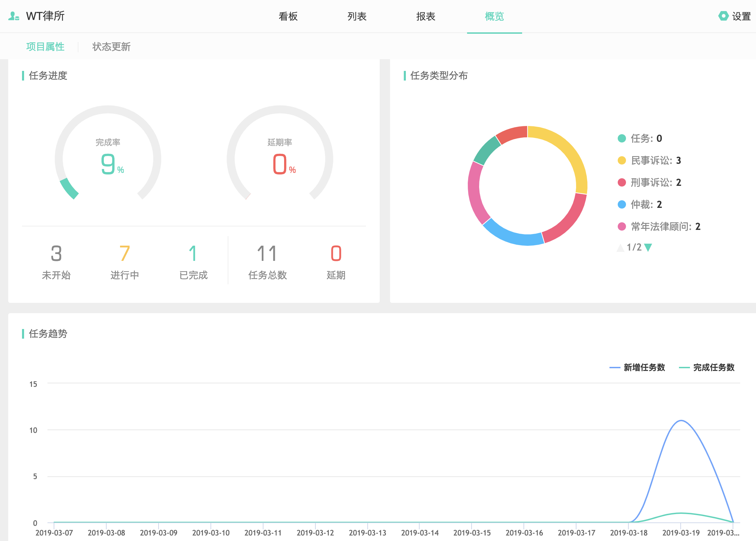The height and width of the screenshot is (541, 756).
Task: Click the 延期率 gauge value 0%
Action: pyautogui.click(x=284, y=164)
